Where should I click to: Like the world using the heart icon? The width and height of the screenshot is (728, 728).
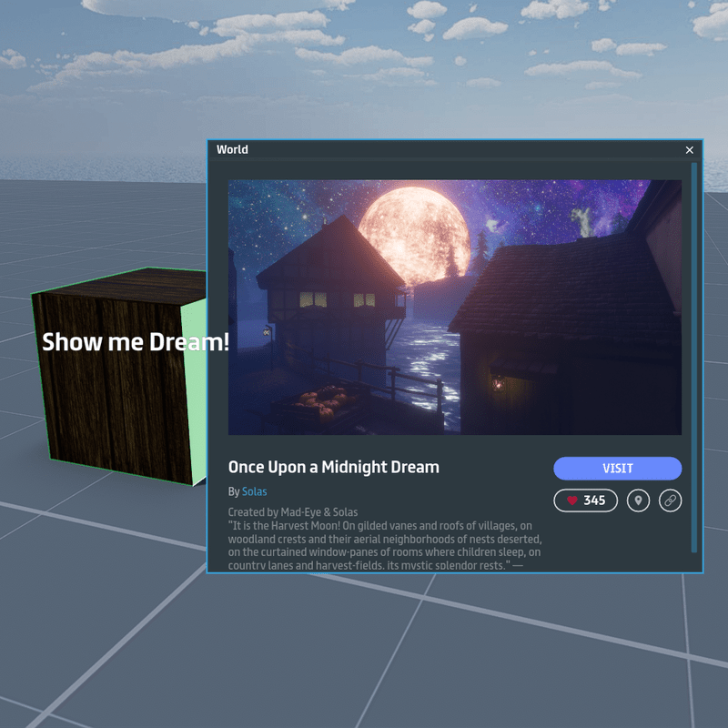[572, 500]
